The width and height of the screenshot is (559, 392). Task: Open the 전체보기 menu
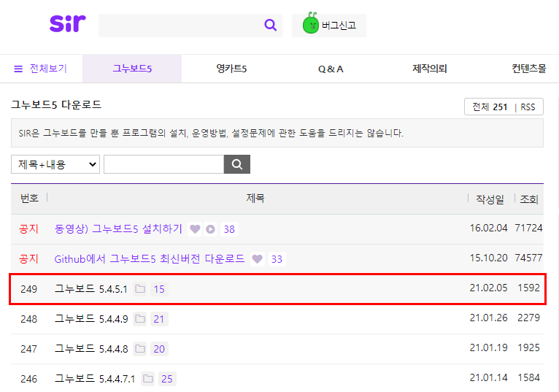pyautogui.click(x=41, y=69)
